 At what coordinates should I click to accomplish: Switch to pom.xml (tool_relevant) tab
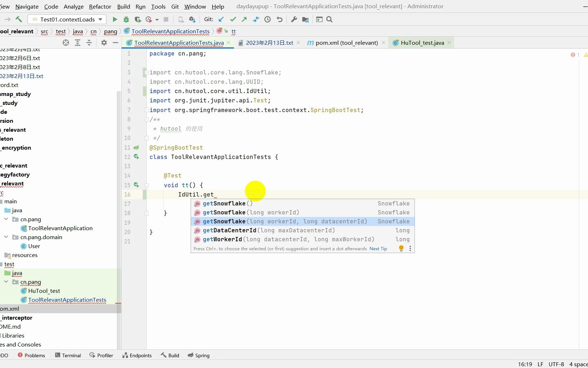(x=347, y=43)
